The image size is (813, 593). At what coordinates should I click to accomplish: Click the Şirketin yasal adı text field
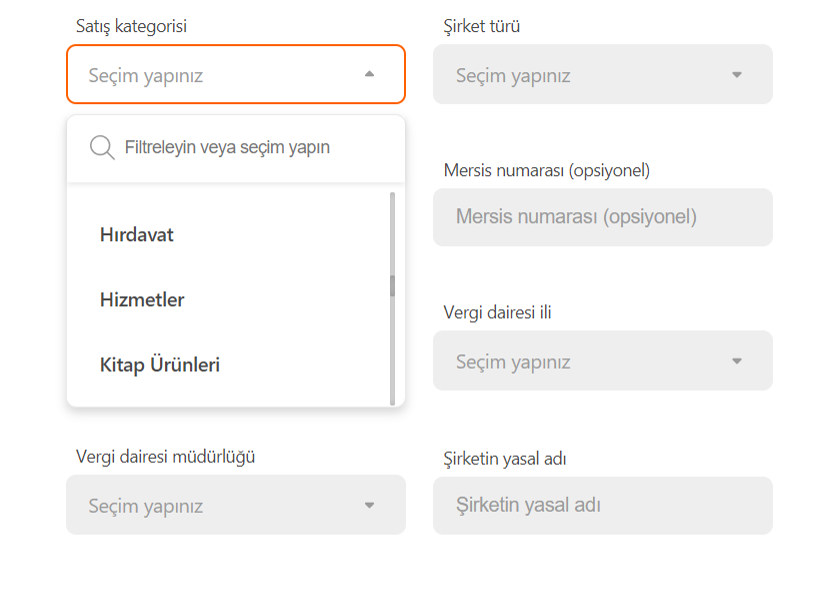602,505
